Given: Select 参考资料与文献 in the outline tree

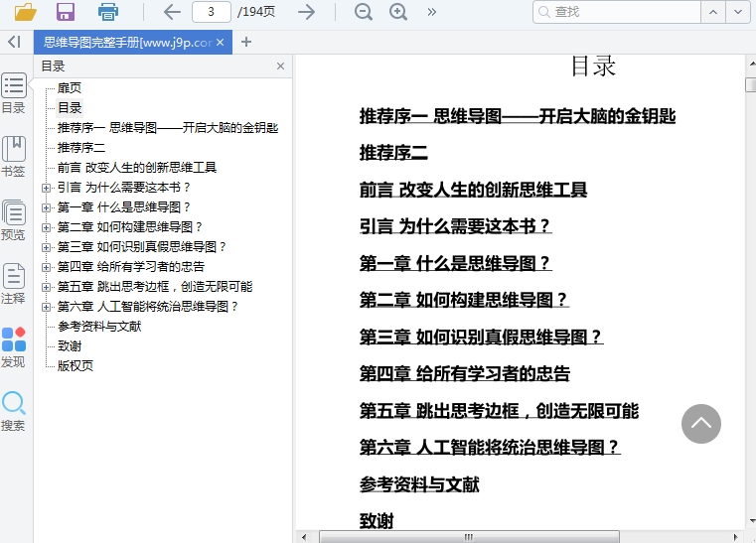Looking at the screenshot, I should 99,327.
